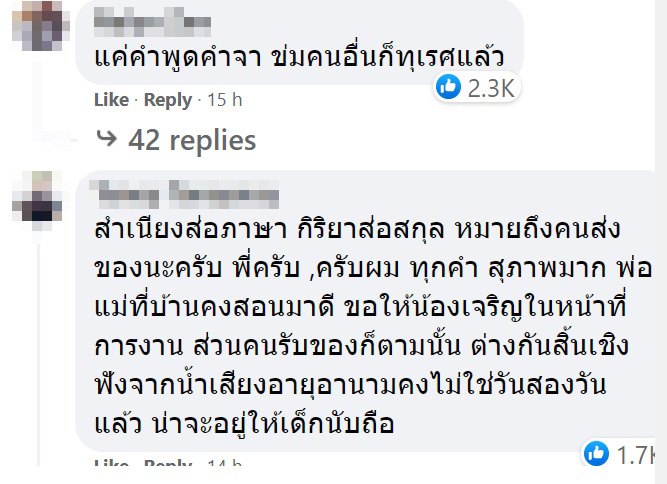Reply to the first comment
667x484 pixels.
click(x=167, y=100)
